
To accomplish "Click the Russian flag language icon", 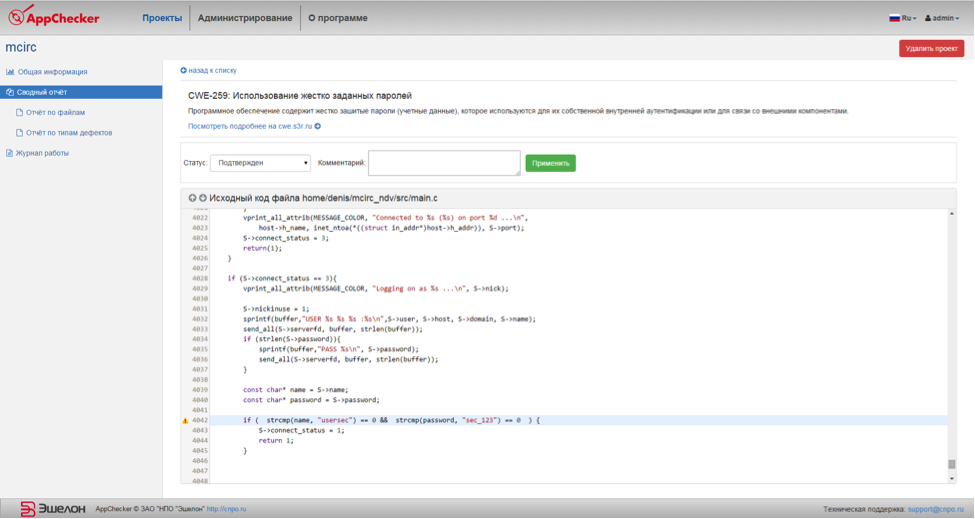I will coord(894,18).
